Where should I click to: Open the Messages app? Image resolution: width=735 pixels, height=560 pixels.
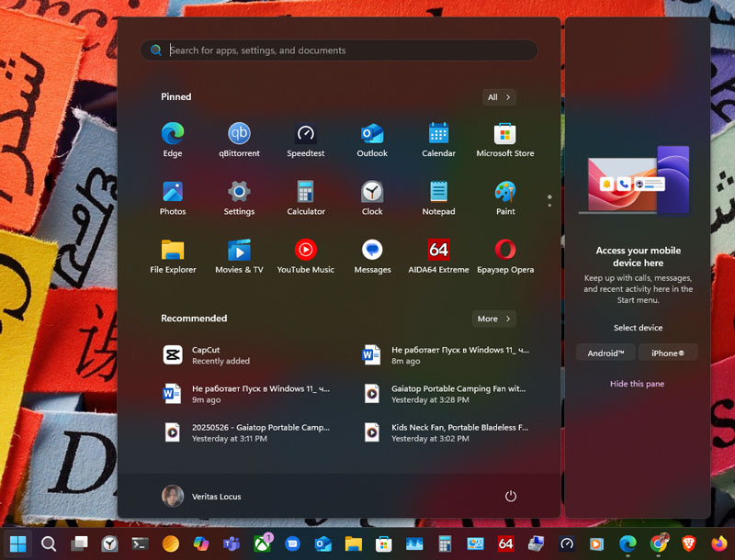click(372, 256)
